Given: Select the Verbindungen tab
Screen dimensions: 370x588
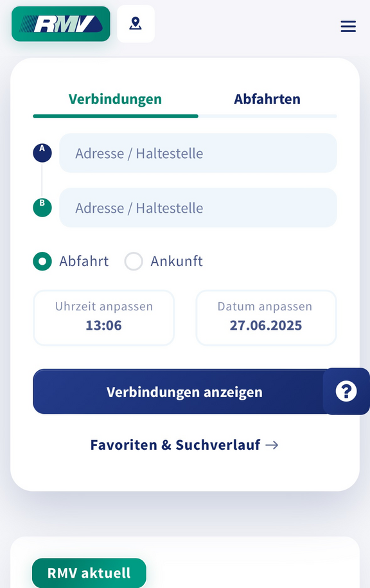Looking at the screenshot, I should [115, 99].
